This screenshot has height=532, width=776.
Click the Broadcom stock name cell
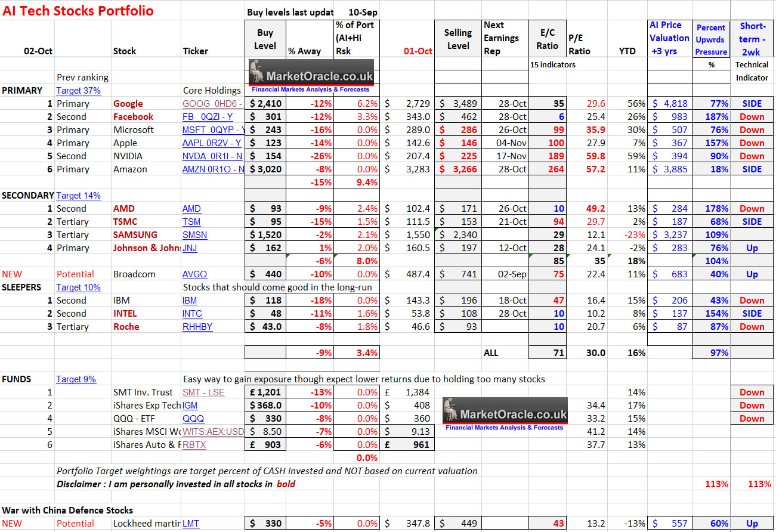(x=134, y=274)
